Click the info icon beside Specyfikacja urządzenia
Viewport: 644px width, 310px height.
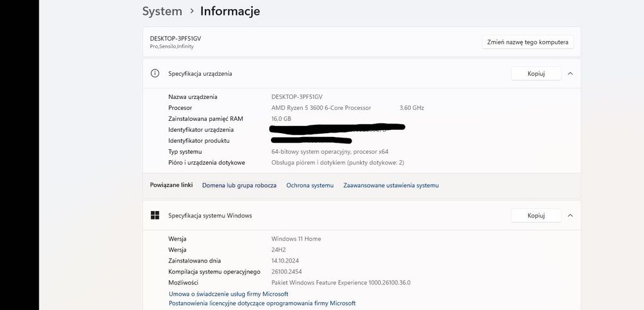155,73
